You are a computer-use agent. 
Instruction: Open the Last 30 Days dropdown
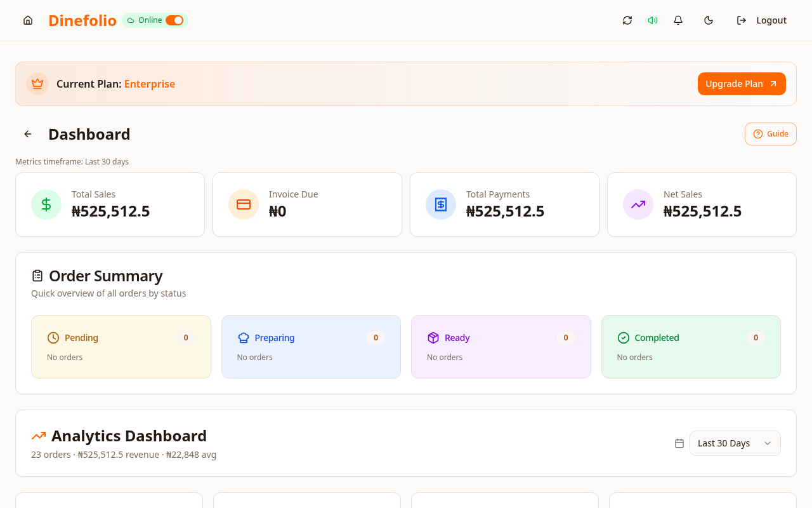click(x=735, y=443)
